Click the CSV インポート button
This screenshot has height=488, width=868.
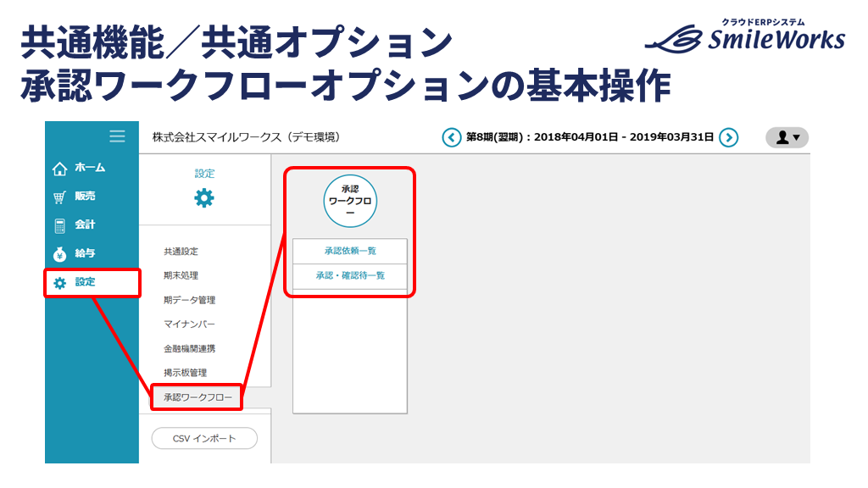(204, 438)
